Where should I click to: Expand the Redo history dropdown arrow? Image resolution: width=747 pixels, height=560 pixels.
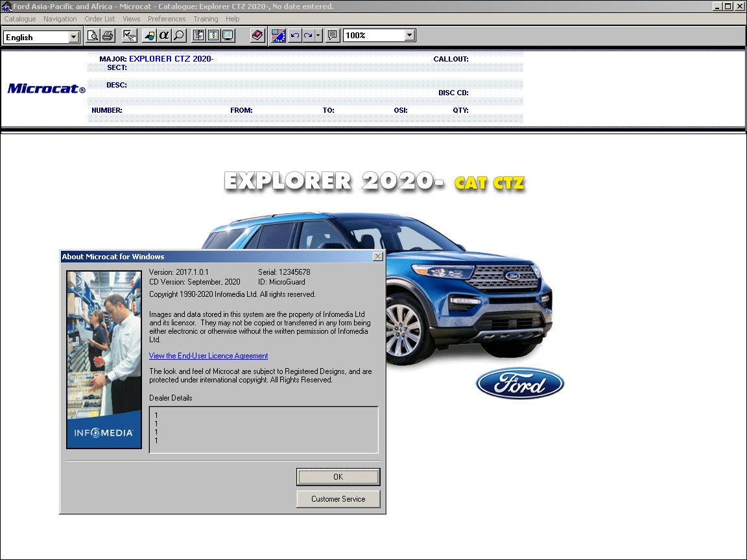tap(318, 35)
